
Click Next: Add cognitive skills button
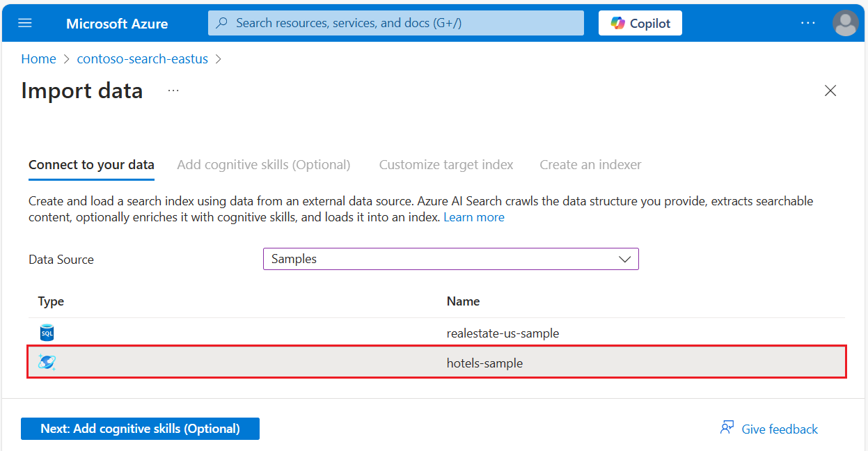[x=140, y=428]
